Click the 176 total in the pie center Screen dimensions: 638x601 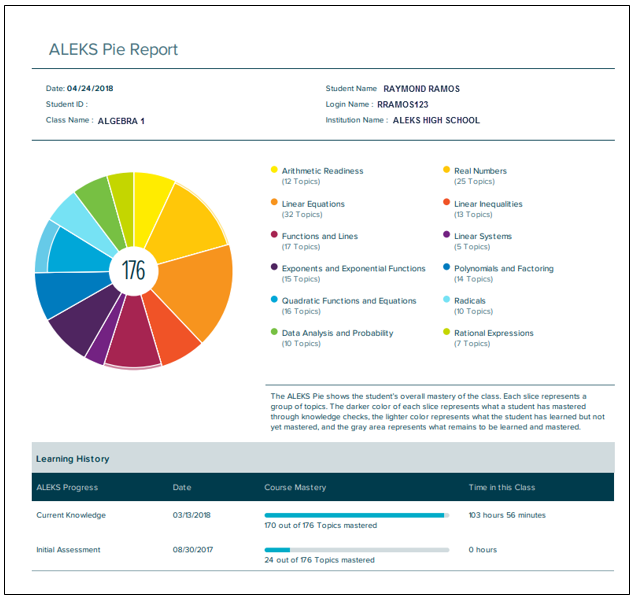coord(133,270)
